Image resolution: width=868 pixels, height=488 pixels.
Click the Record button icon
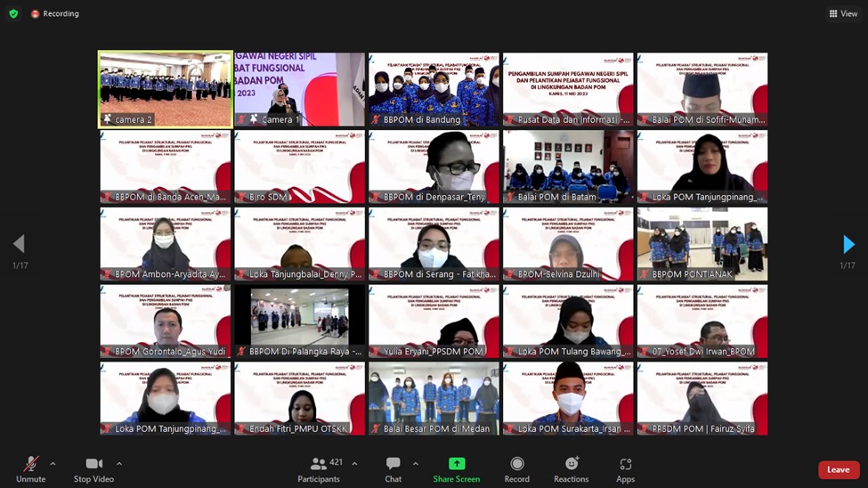coord(517,464)
